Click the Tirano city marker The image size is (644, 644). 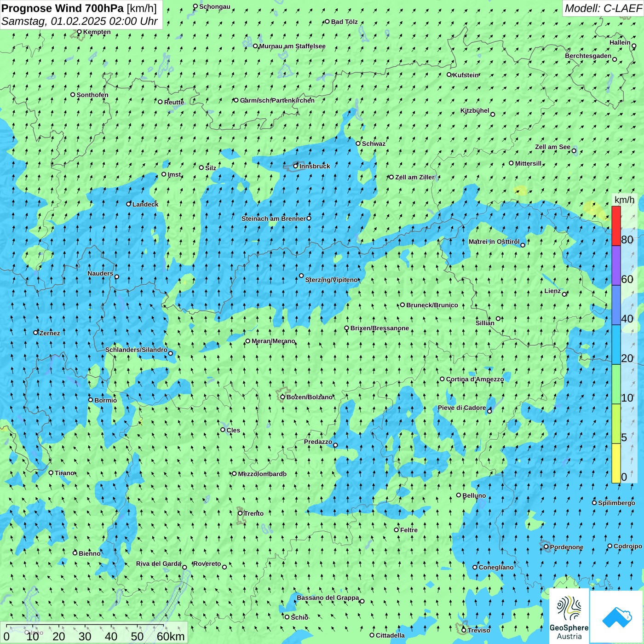pyautogui.click(x=51, y=472)
